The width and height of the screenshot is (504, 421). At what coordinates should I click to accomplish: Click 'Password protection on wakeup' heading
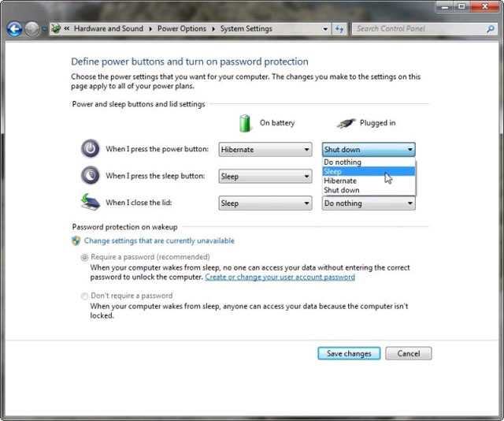(x=124, y=227)
